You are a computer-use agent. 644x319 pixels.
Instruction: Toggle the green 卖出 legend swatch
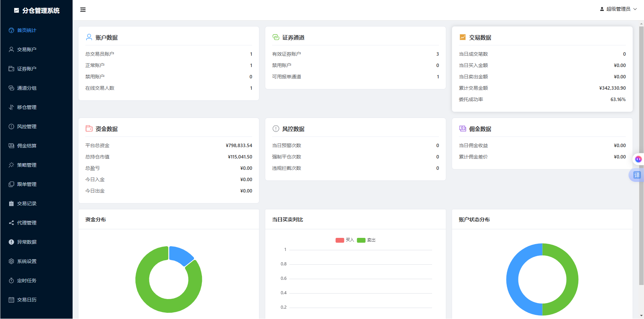pyautogui.click(x=361, y=240)
